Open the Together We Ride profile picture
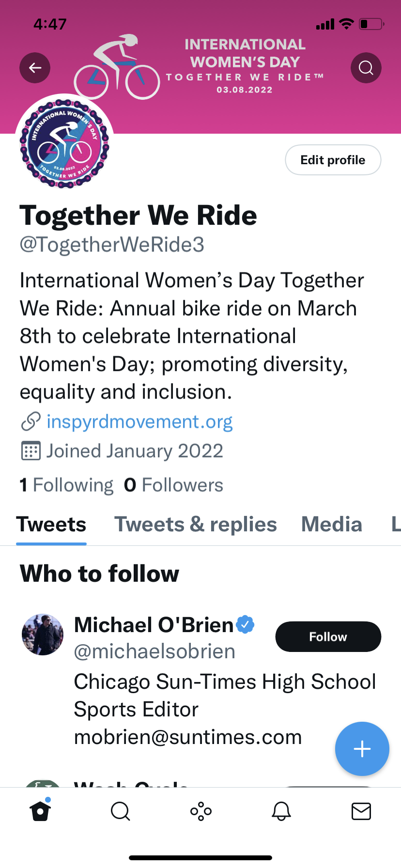This screenshot has width=401, height=868. 64,143
